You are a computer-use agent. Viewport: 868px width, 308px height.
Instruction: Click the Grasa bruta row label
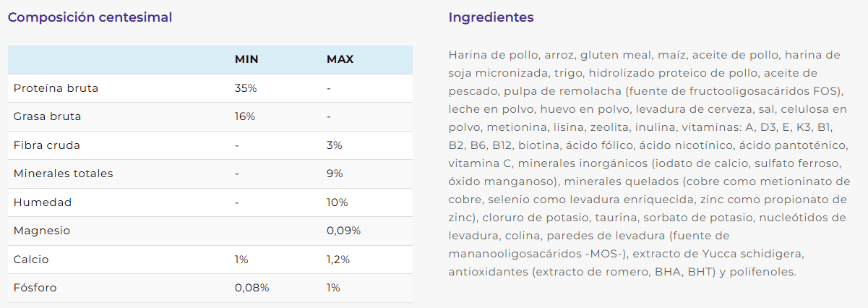pos(47,116)
